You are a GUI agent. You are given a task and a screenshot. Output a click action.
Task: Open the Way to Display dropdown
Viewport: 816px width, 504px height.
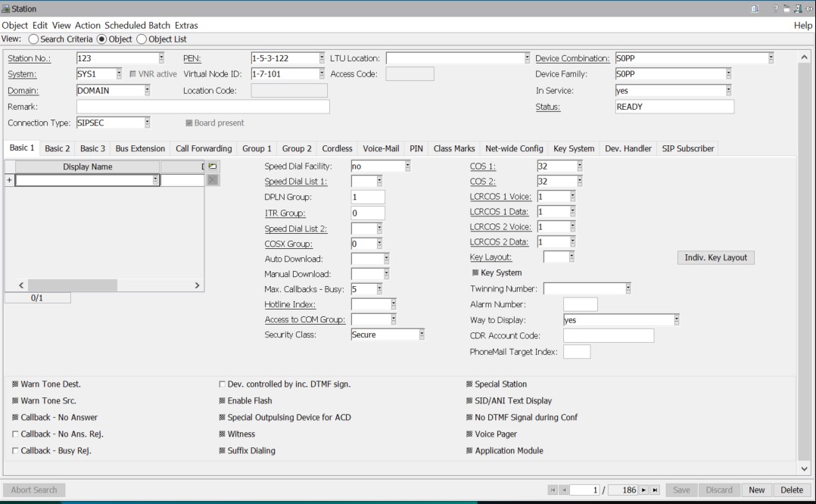coord(677,320)
